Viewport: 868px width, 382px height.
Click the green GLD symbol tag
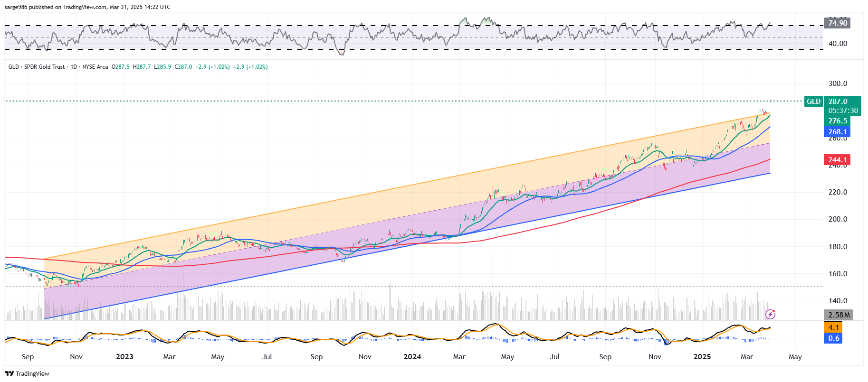click(x=813, y=102)
